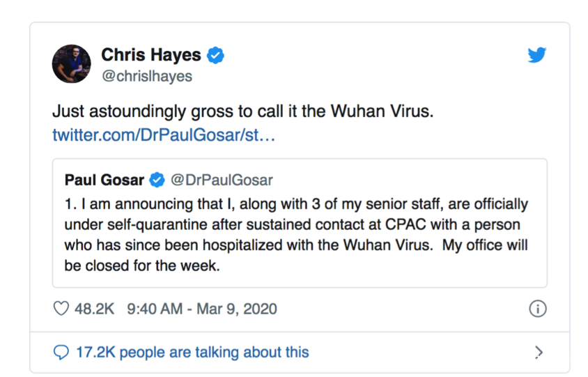Click the Twitter bird logo
Screen dimensions: 588x377
pyautogui.click(x=536, y=55)
